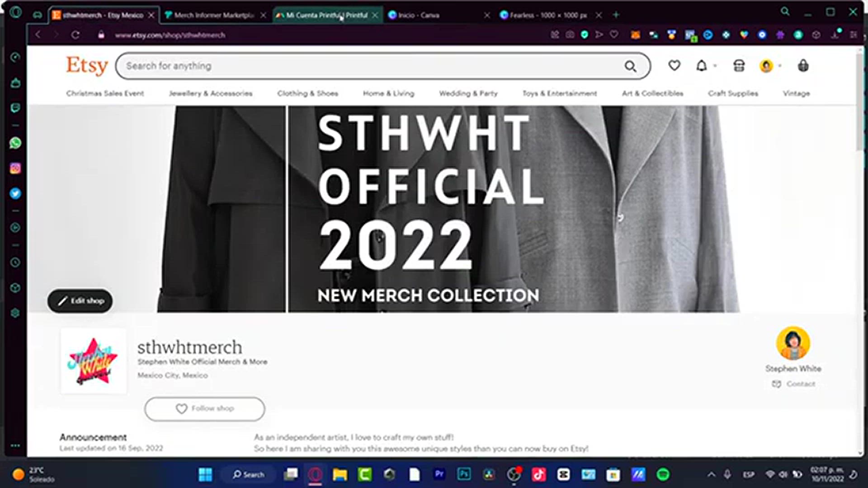Click the search magnifier icon in Etsy

(630, 66)
